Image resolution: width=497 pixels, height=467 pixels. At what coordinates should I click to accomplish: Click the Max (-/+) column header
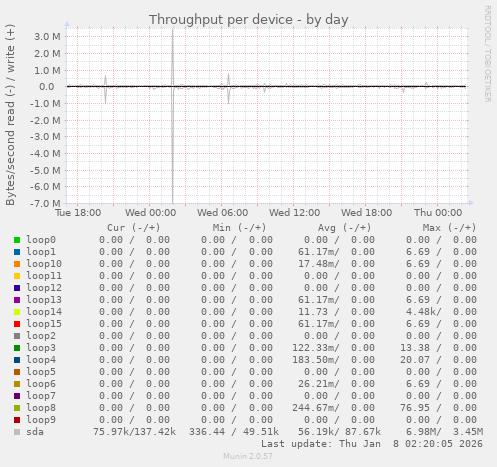[449, 228]
